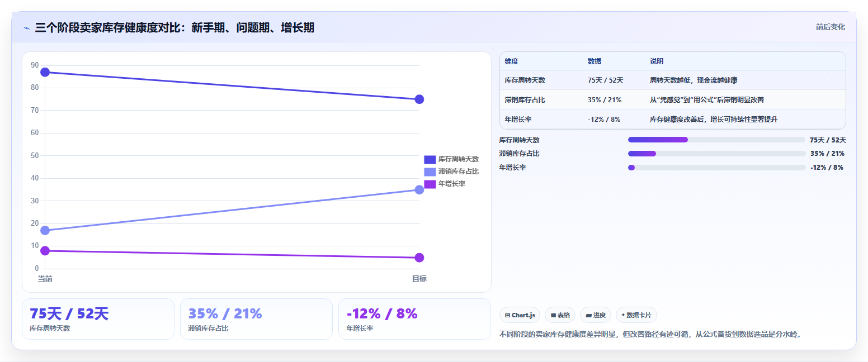
Task: Select the 数据卡片 tag
Action: click(636, 315)
